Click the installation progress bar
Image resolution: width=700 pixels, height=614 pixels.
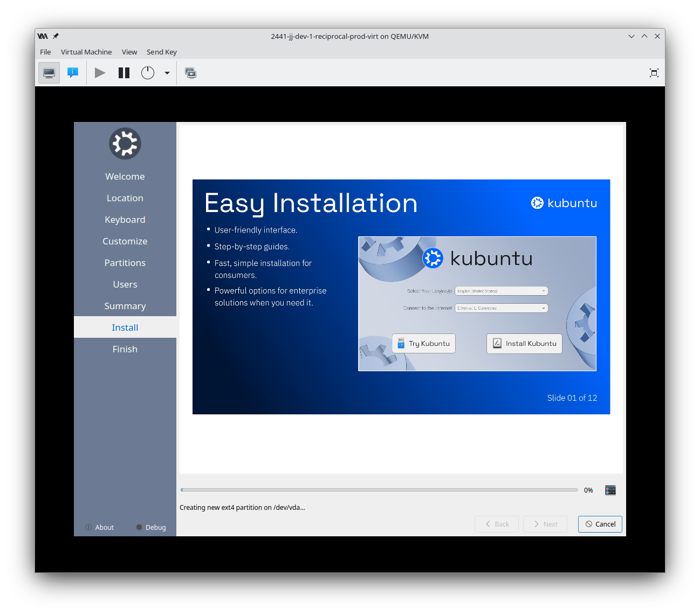click(379, 490)
